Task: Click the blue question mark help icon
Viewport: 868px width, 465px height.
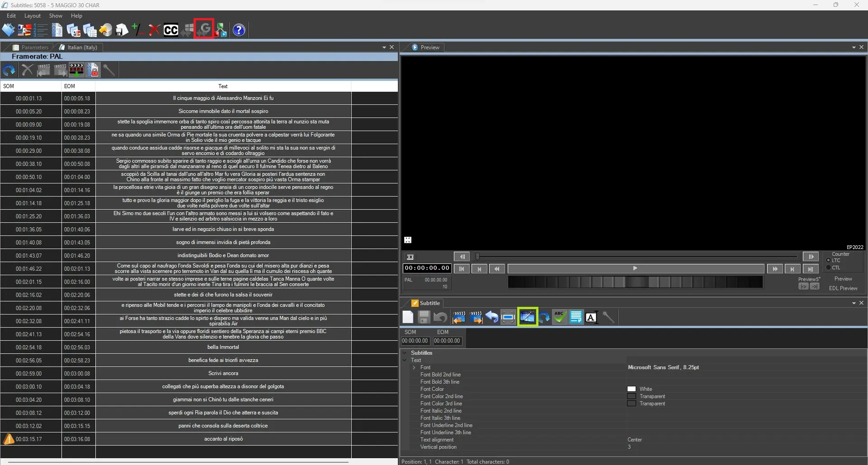Action: 239,30
